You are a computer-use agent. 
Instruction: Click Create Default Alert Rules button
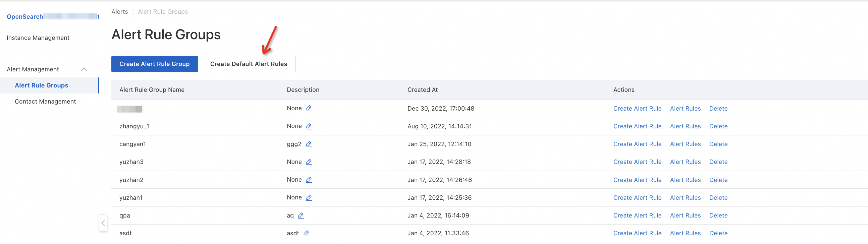pos(249,64)
